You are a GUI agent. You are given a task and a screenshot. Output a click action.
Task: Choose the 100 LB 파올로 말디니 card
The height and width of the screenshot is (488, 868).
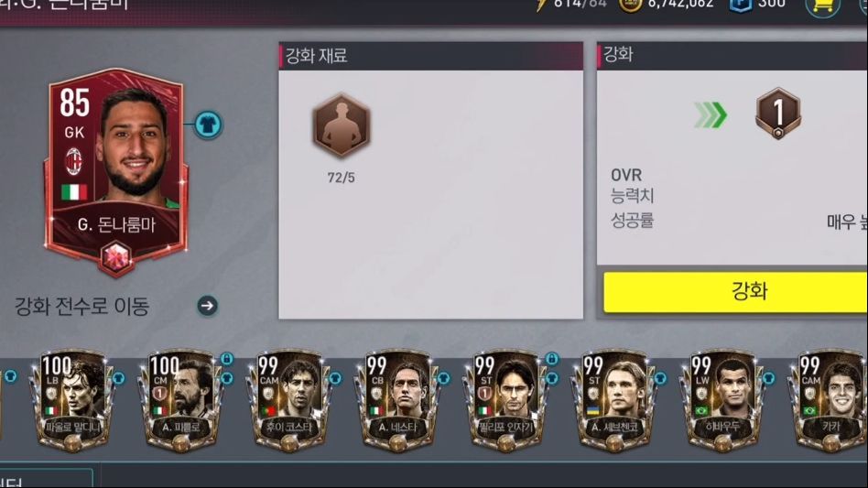72,401
